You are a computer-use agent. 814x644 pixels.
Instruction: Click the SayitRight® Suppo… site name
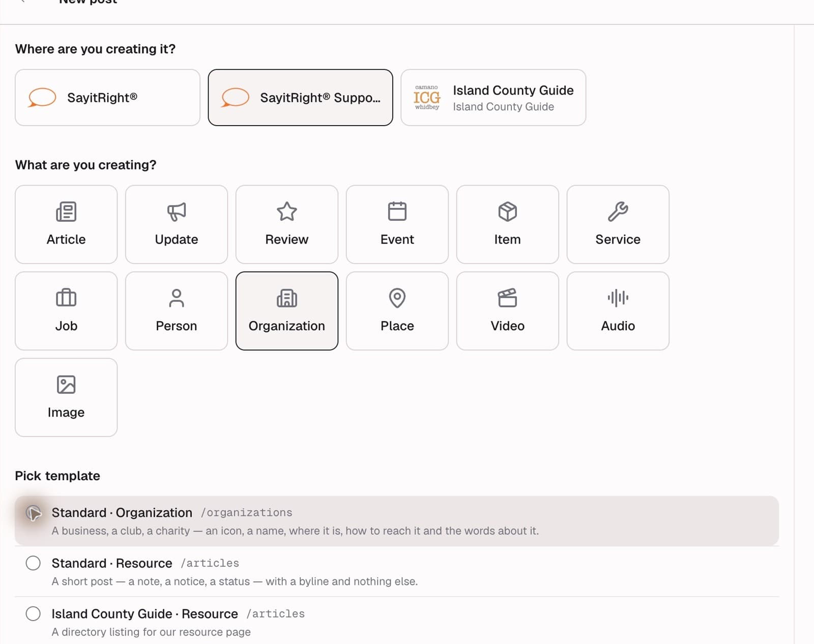click(320, 98)
